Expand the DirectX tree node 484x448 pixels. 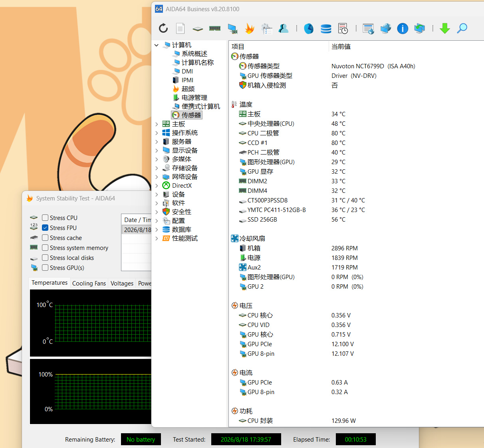(x=157, y=186)
